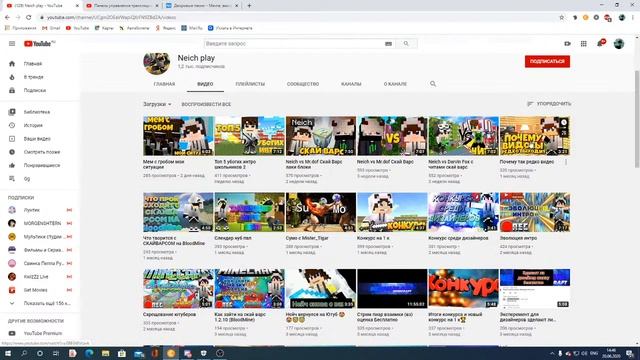Switch to the О канале tab
The image size is (640, 360).
click(395, 84)
